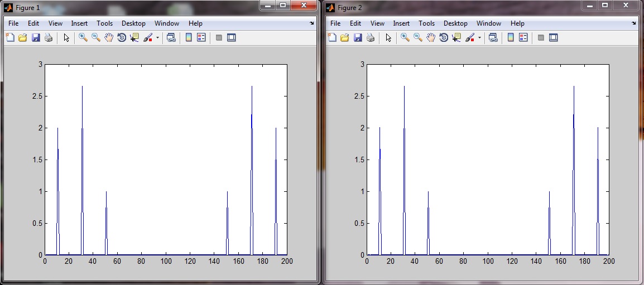Screen dimensions: 644x285
Task: Open the Tools menu in Figure 2
Action: click(x=427, y=23)
